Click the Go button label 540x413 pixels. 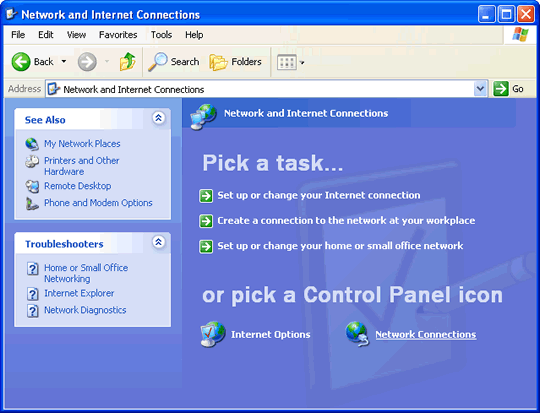click(x=518, y=89)
